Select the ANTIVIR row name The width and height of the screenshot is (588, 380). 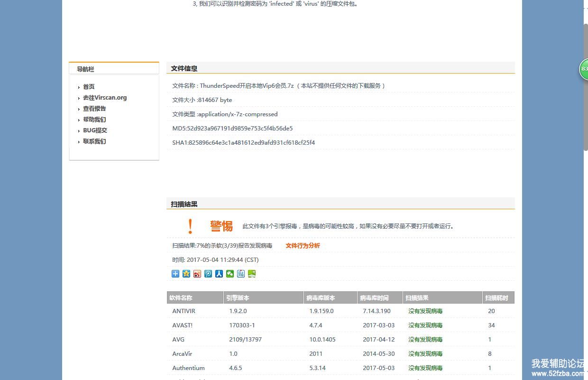[x=184, y=311]
